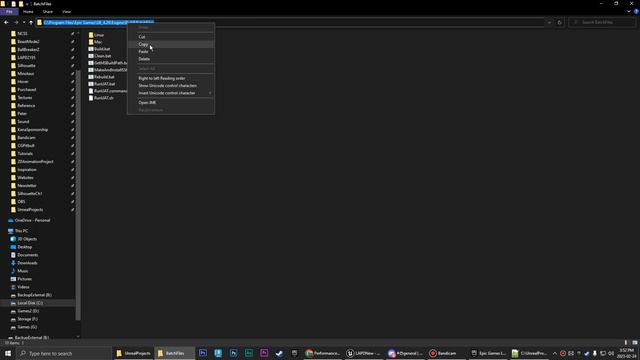The width and height of the screenshot is (640, 360).
Task: Select the RunUAT.sh file
Action: coord(101,98)
